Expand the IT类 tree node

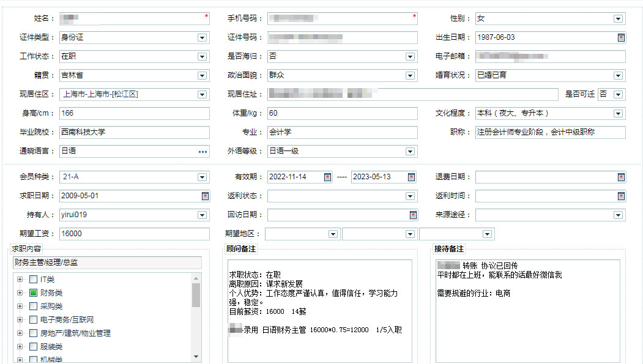[20, 280]
